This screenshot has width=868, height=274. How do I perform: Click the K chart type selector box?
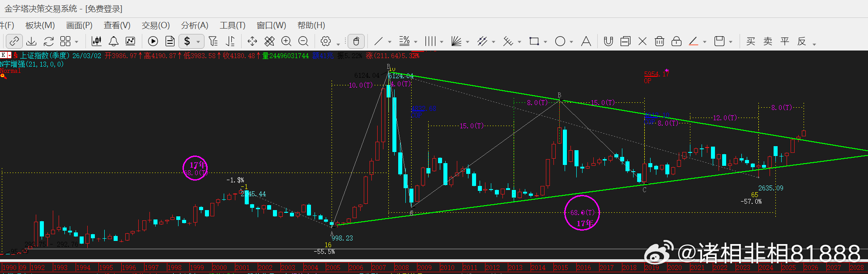pos(5,55)
